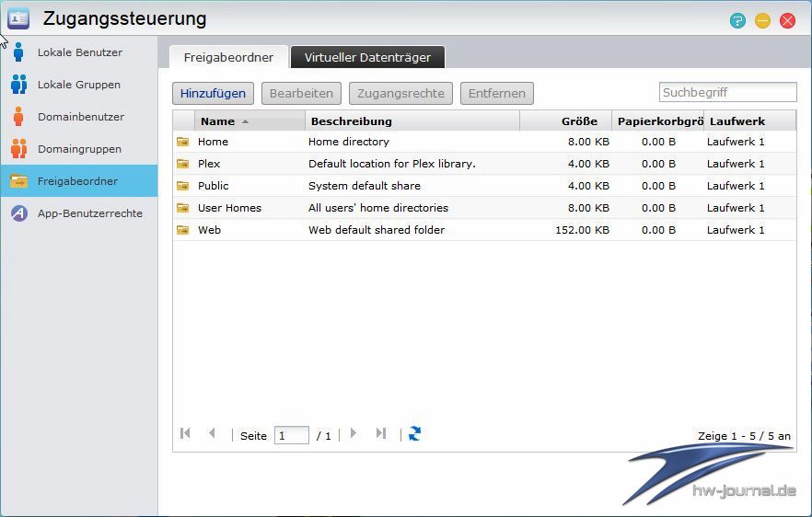Image resolution: width=812 pixels, height=517 pixels.
Task: Select the Plex row name
Action: pos(209,164)
